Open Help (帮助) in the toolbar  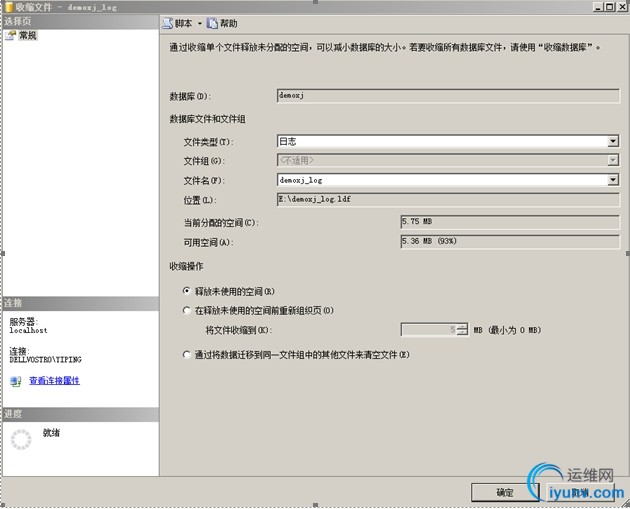click(x=222, y=24)
